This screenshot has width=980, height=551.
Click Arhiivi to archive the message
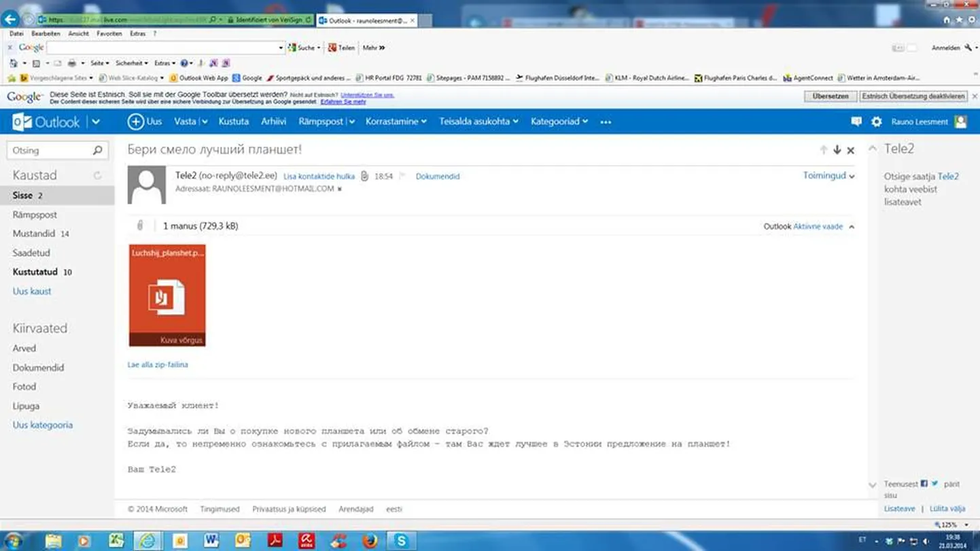coord(274,122)
